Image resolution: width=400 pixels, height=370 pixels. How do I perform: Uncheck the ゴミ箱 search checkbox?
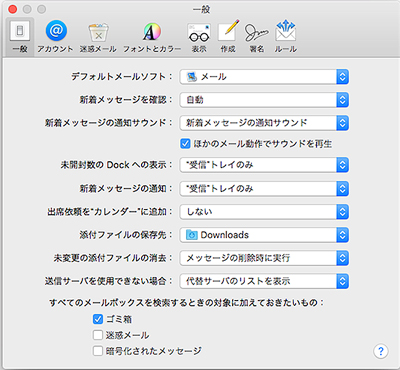(x=98, y=319)
